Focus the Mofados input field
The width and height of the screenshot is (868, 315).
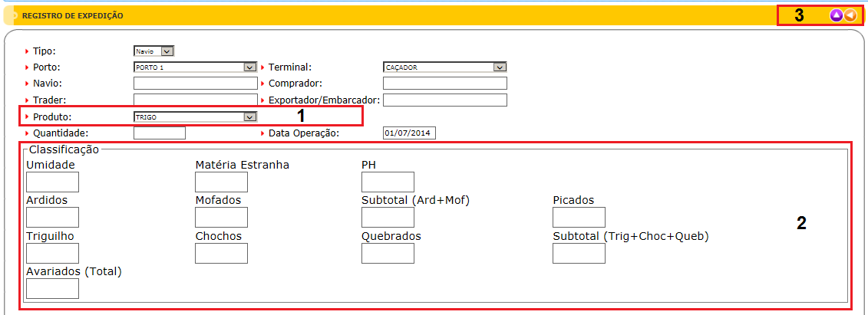[x=221, y=217]
